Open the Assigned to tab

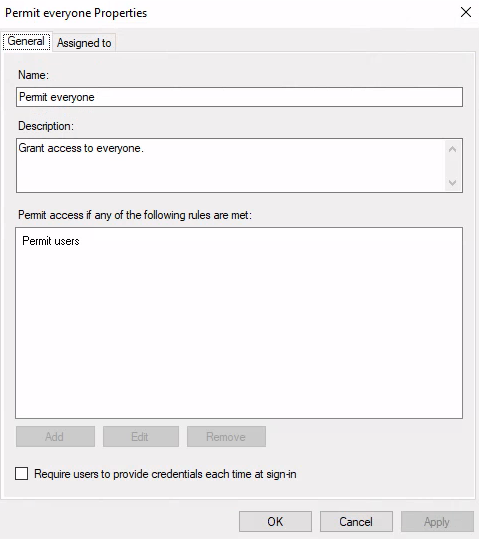84,43
